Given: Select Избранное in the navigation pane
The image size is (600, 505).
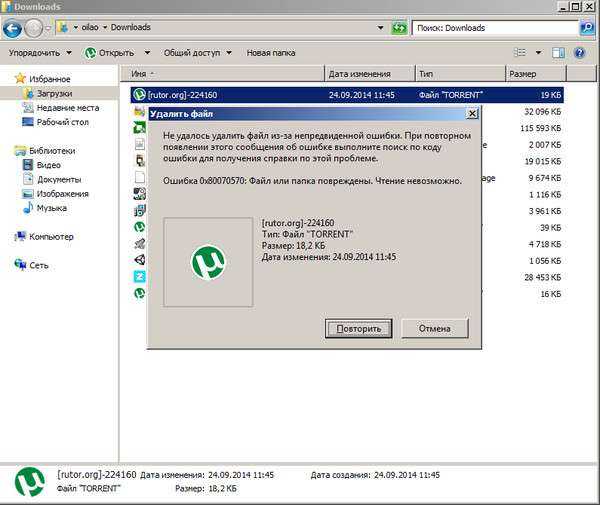Looking at the screenshot, I should pyautogui.click(x=50, y=79).
